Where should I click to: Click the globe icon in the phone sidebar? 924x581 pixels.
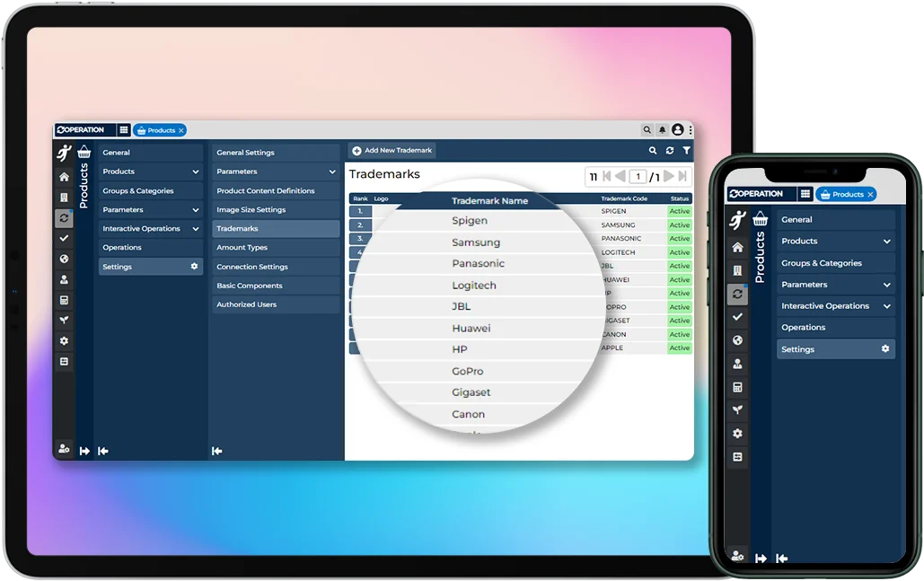pos(737,340)
